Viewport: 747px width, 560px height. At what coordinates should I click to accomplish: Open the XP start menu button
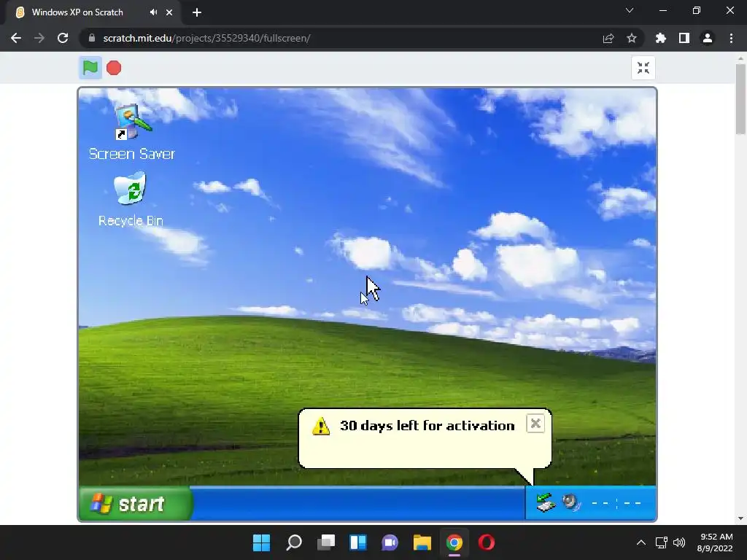(135, 503)
